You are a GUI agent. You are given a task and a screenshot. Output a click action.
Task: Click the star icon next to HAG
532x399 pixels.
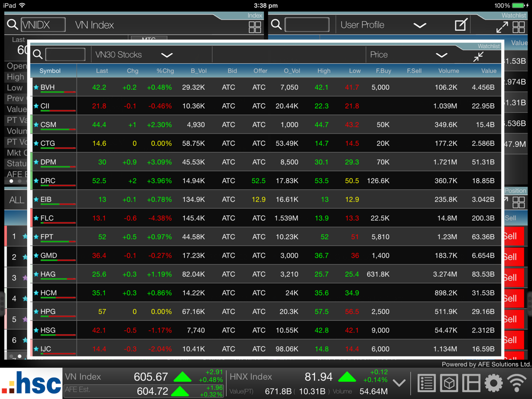(36, 274)
